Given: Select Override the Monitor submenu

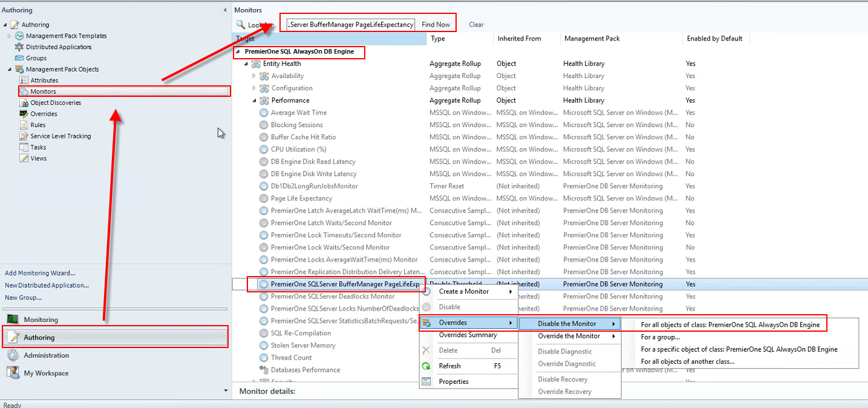Looking at the screenshot, I should click(x=570, y=336).
